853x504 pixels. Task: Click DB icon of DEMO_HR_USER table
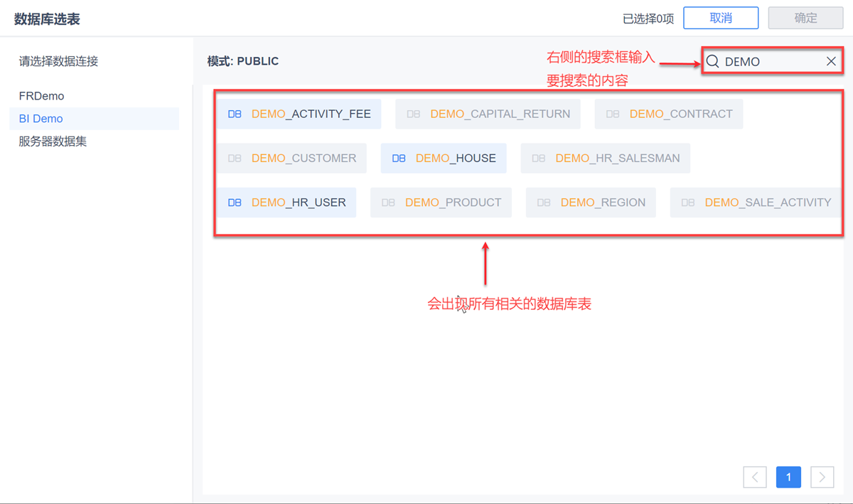(x=235, y=203)
